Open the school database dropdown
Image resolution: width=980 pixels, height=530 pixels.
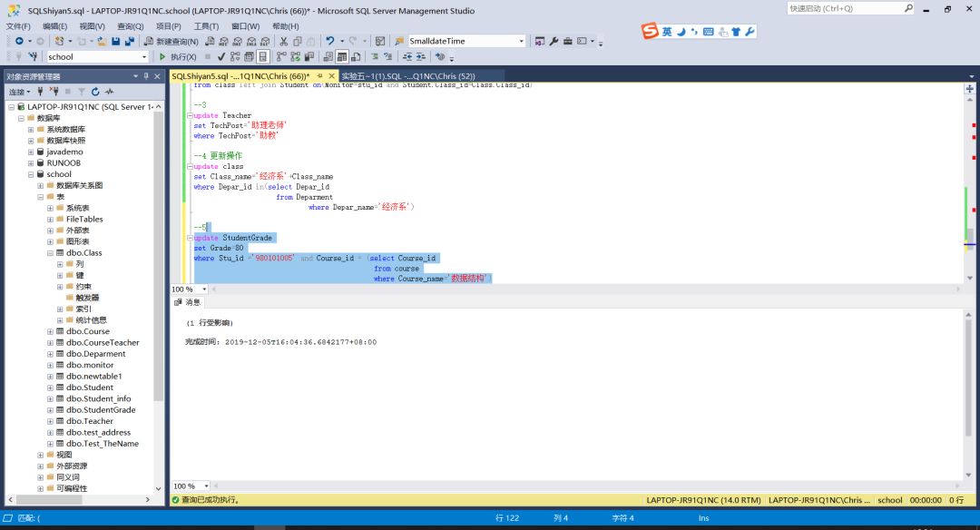pos(142,57)
